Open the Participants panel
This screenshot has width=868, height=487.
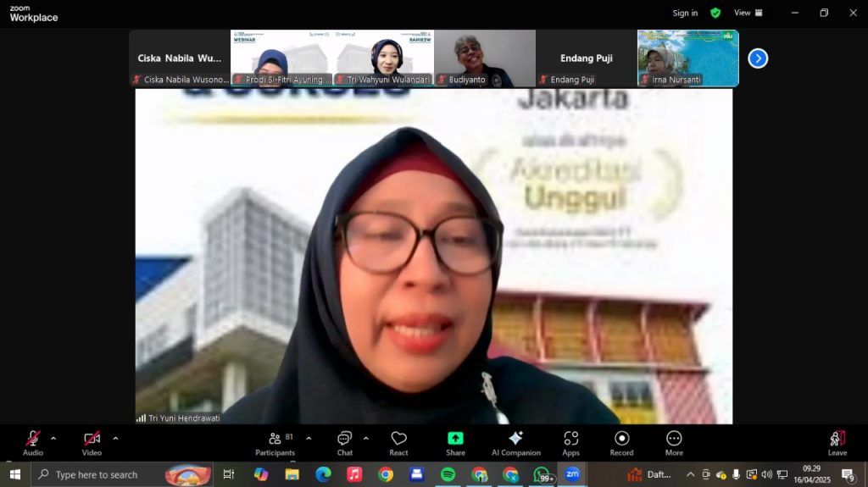[x=275, y=443]
